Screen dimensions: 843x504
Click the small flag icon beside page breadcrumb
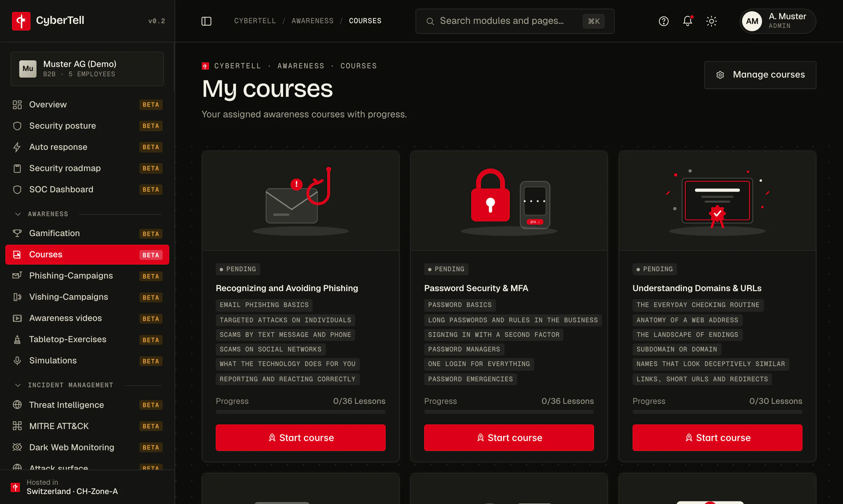pyautogui.click(x=205, y=66)
